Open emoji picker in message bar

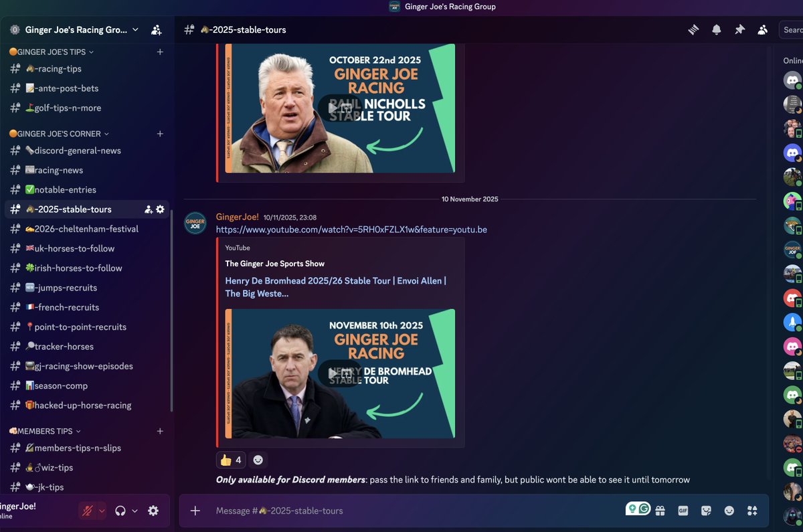[729, 511]
